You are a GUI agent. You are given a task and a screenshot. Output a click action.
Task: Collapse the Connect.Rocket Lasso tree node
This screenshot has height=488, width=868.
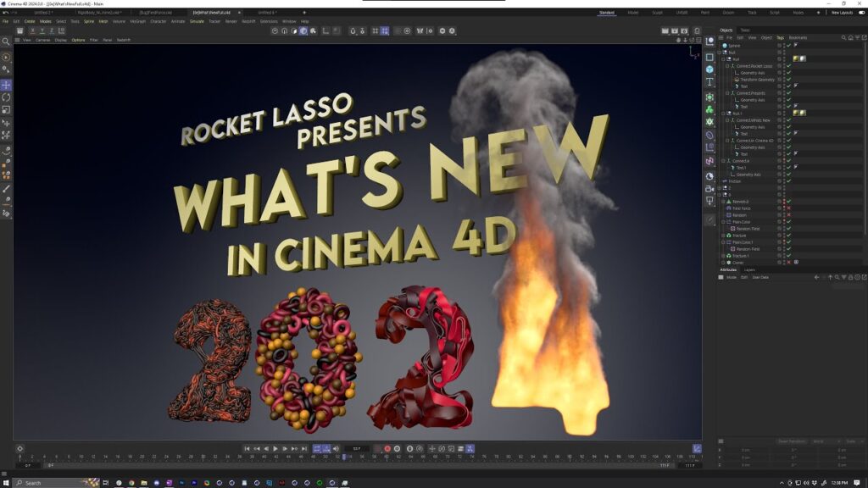(727, 66)
